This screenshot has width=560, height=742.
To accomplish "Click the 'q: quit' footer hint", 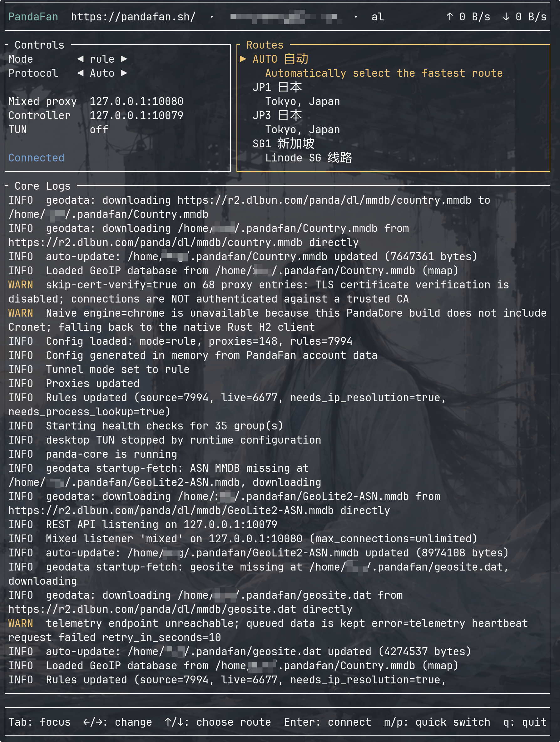I will pos(525,722).
